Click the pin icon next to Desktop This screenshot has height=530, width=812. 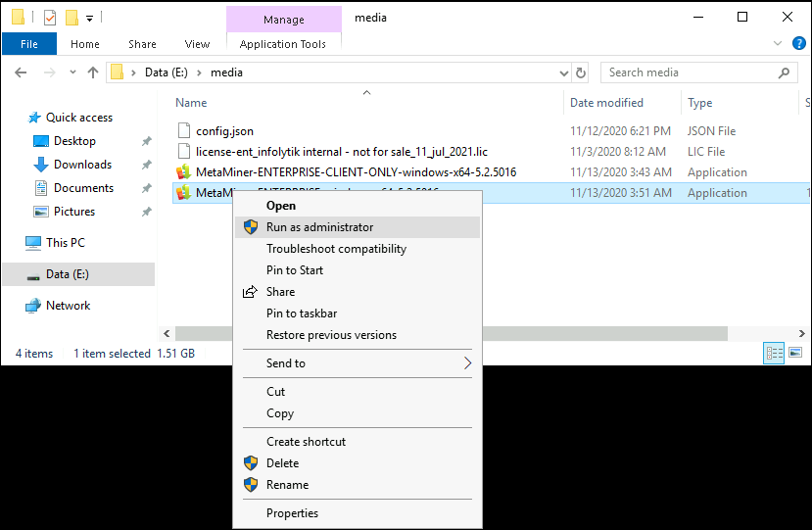click(147, 141)
